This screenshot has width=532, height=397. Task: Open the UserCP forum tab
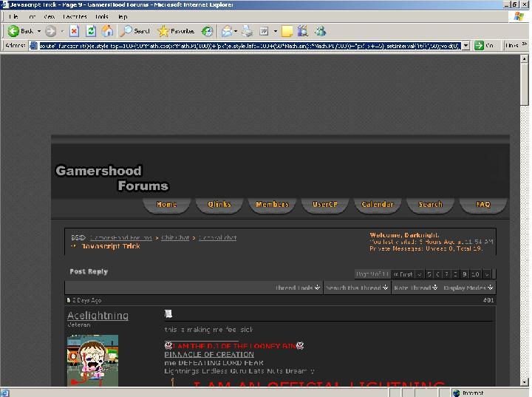coord(324,205)
